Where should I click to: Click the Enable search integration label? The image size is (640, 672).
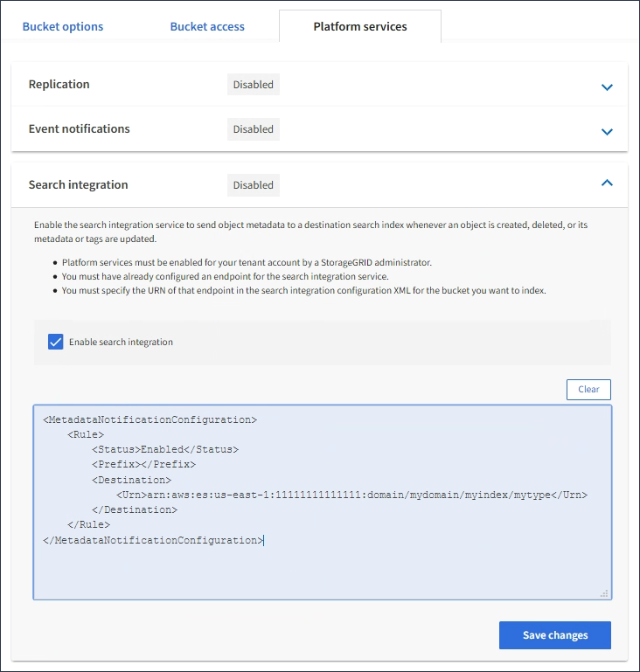click(x=122, y=342)
